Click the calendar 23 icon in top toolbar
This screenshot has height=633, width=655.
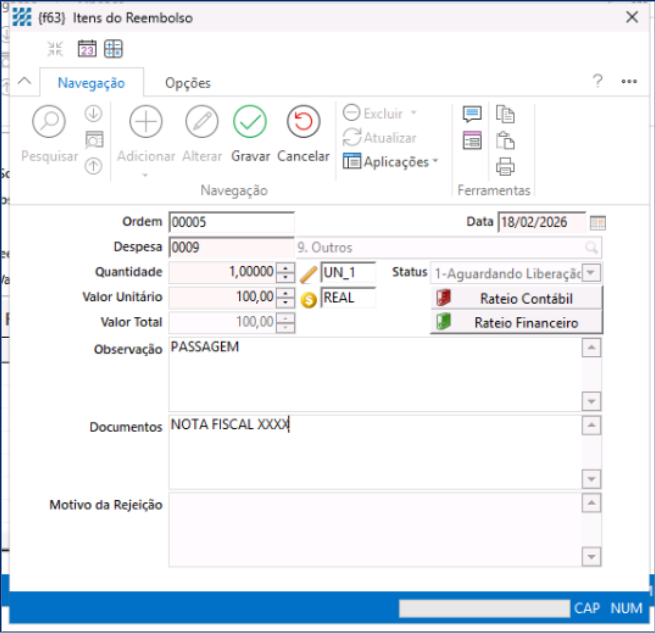[86, 49]
